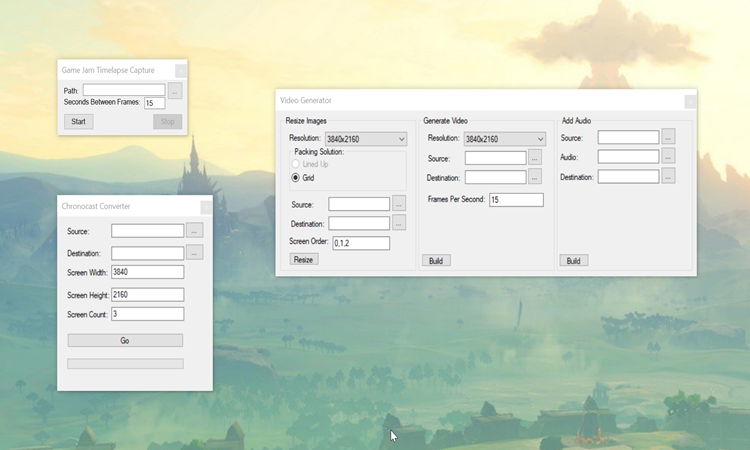Click progress bar in Chronocast Converter
750x450 pixels.
[125, 364]
